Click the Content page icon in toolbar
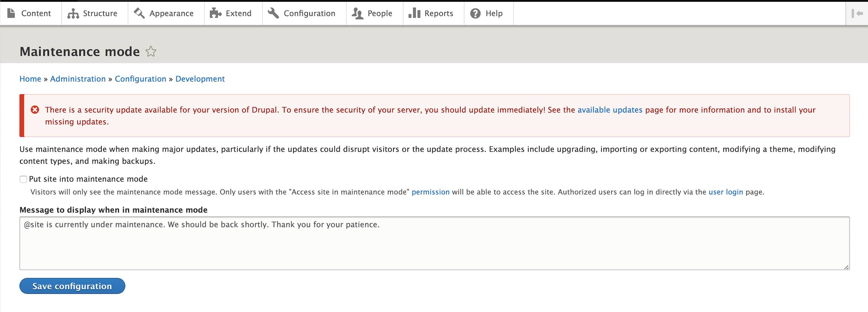The width and height of the screenshot is (868, 312). [11, 13]
